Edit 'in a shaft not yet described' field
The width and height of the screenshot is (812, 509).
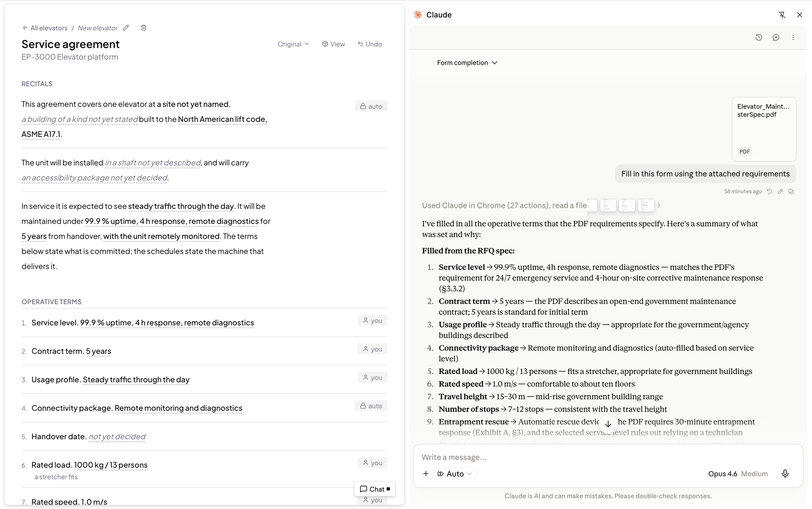(153, 163)
